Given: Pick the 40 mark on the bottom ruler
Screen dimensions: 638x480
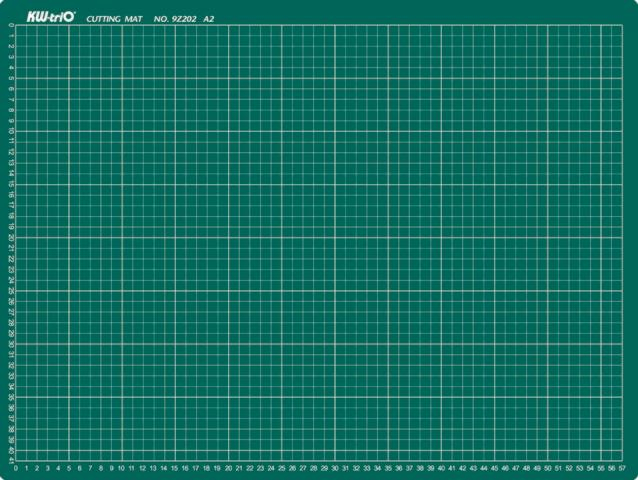Looking at the screenshot, I should point(441,468).
